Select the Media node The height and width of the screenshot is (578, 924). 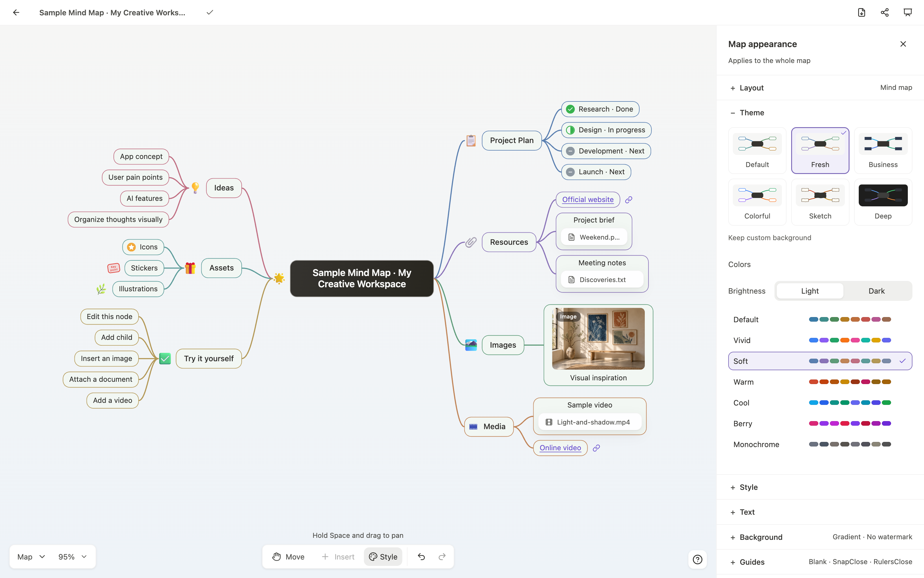tap(489, 427)
